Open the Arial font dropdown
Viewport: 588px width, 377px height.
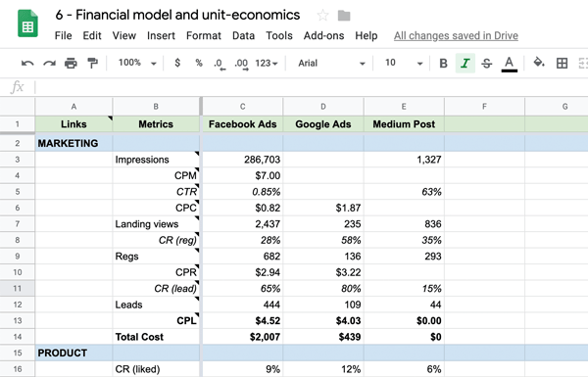click(331, 63)
